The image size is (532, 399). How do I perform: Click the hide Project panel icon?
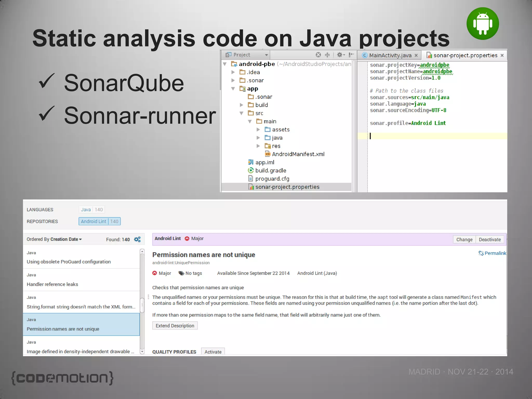click(x=351, y=55)
